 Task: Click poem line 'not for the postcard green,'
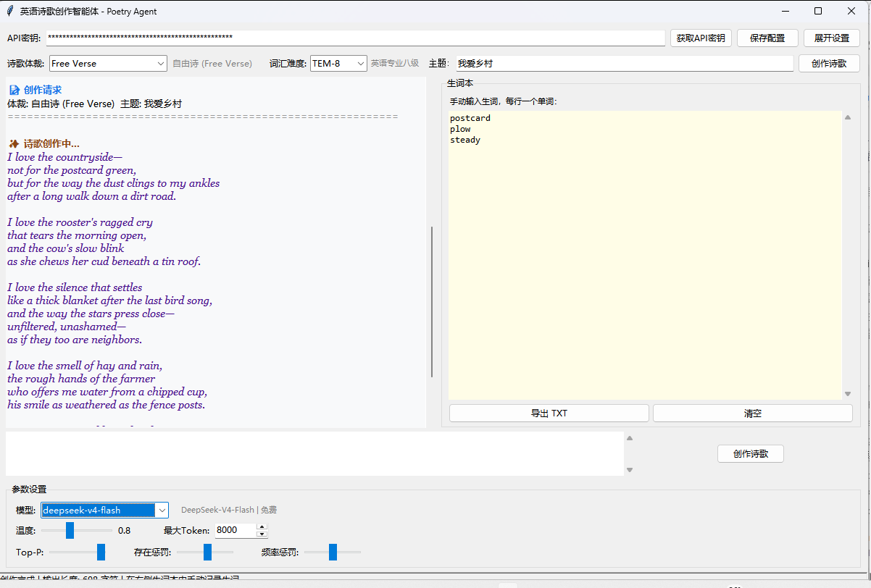[72, 170]
